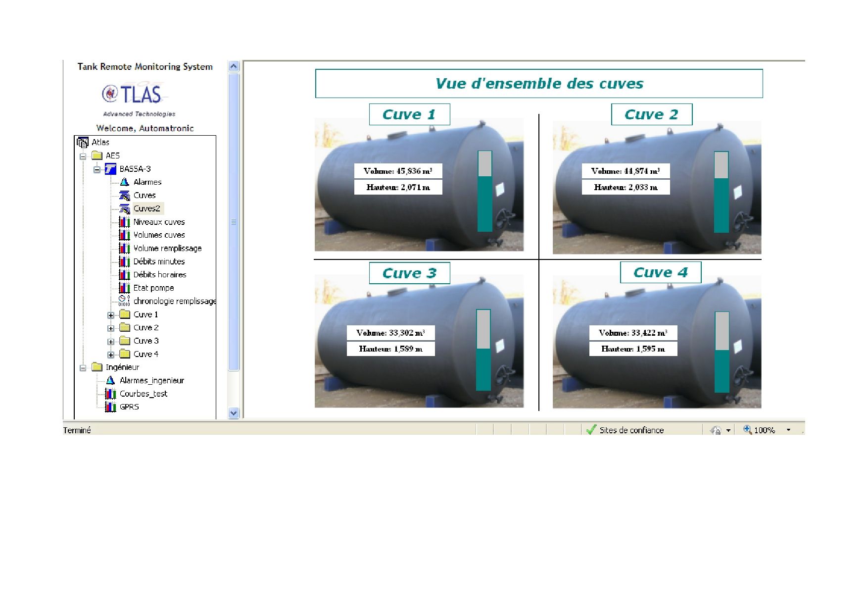
Task: Click Hauteur: 2,033 m value
Action: [x=626, y=187]
